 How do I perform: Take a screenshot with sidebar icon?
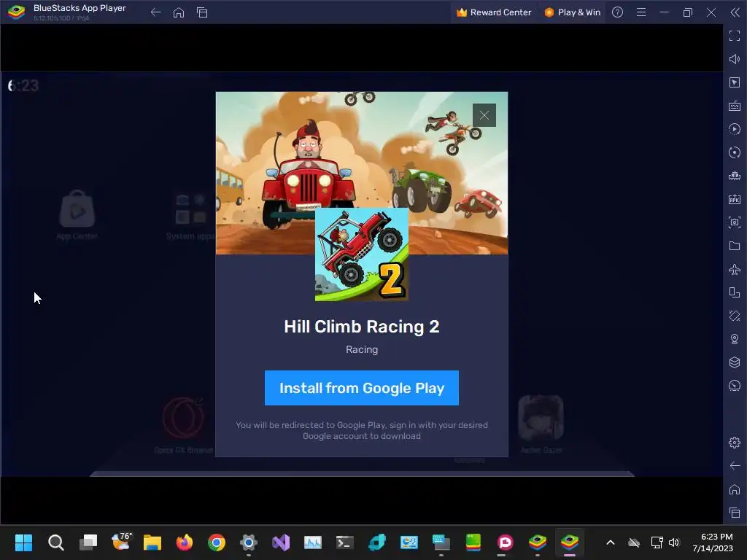click(x=735, y=222)
